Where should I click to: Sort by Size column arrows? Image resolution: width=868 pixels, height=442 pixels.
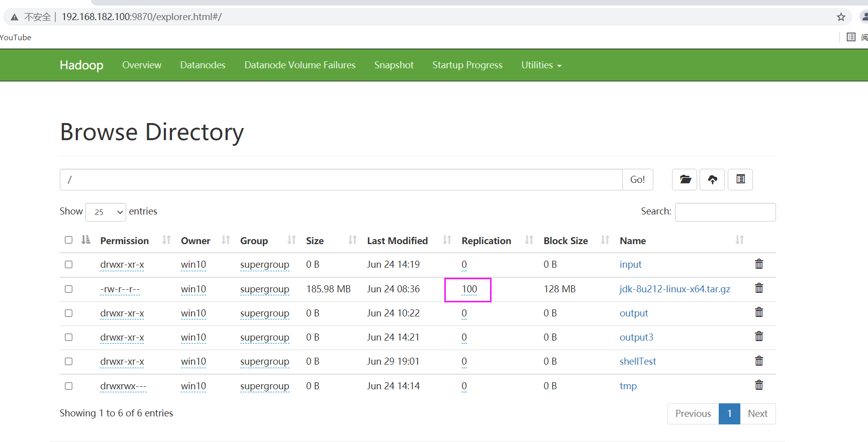pos(352,240)
